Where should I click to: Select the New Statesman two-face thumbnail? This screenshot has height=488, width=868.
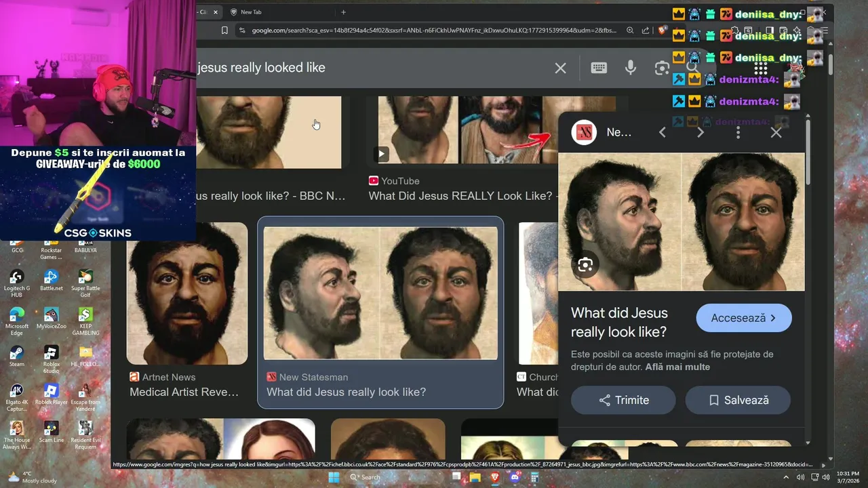[x=380, y=293]
